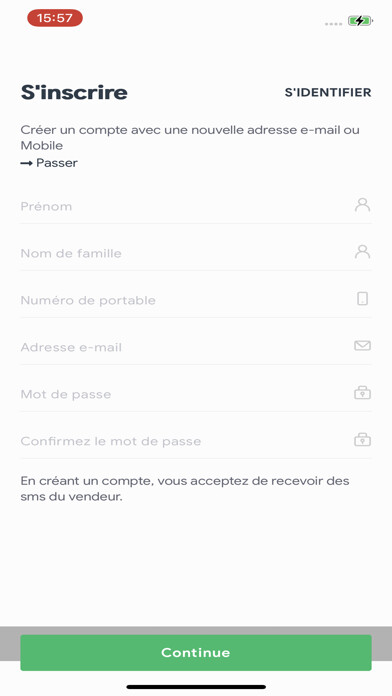Skip registration with the Passer link
392x696 pixels.
(57, 163)
